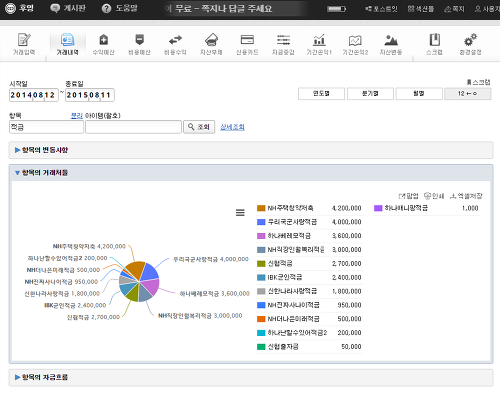
Task: Click the 인쇄 print icon
Action: pyautogui.click(x=434, y=196)
